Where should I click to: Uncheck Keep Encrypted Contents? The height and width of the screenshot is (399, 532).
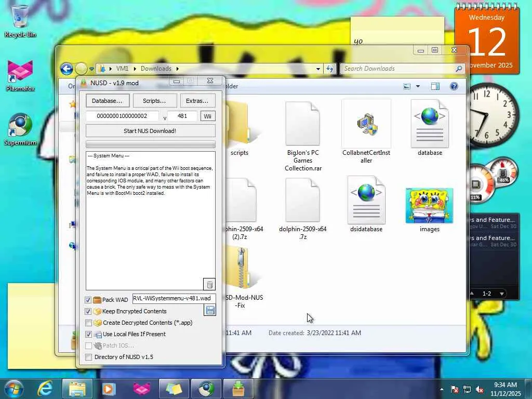pyautogui.click(x=88, y=311)
